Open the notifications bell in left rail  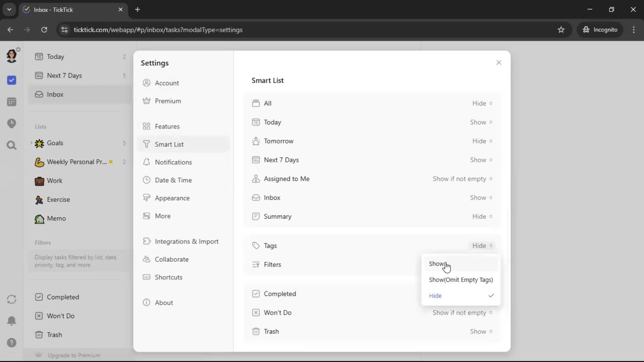(12, 321)
